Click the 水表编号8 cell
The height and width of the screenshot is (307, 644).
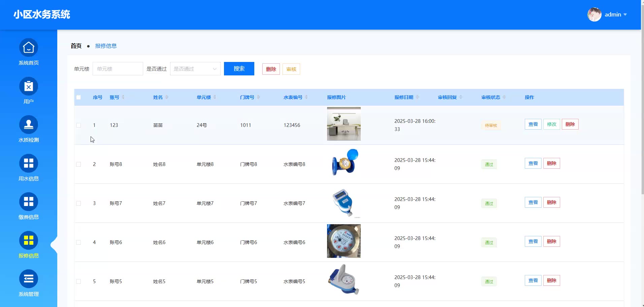294,164
